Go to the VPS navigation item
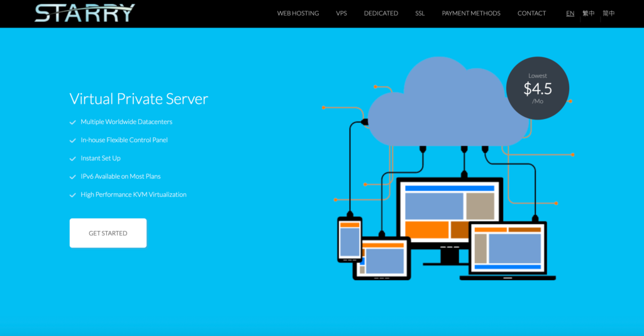Screen dimensions: 644x336 tap(341, 13)
